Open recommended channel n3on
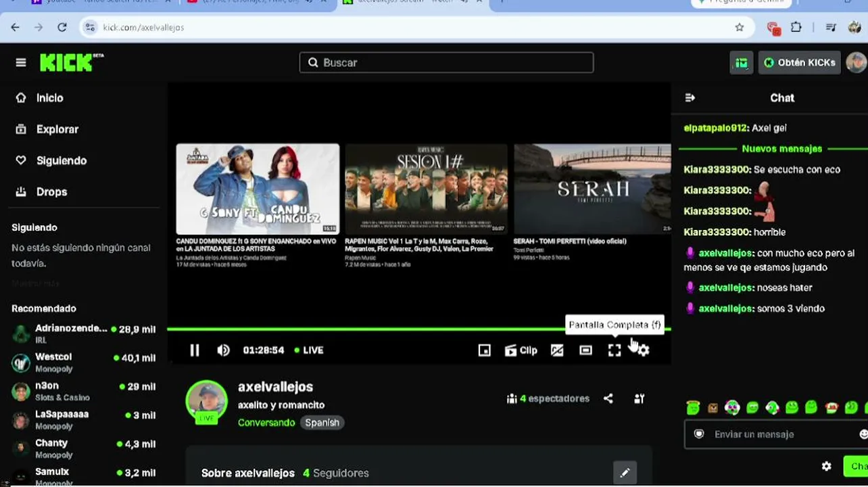This screenshot has height=487, width=868. (84, 391)
